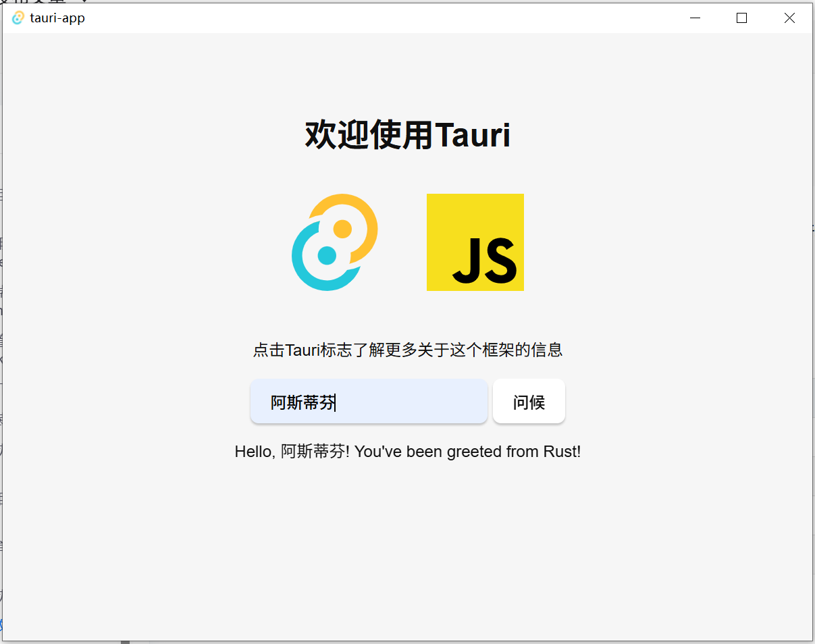Open the JavaScript JS logo link
Image resolution: width=815 pixels, height=644 pixels.
click(x=475, y=242)
